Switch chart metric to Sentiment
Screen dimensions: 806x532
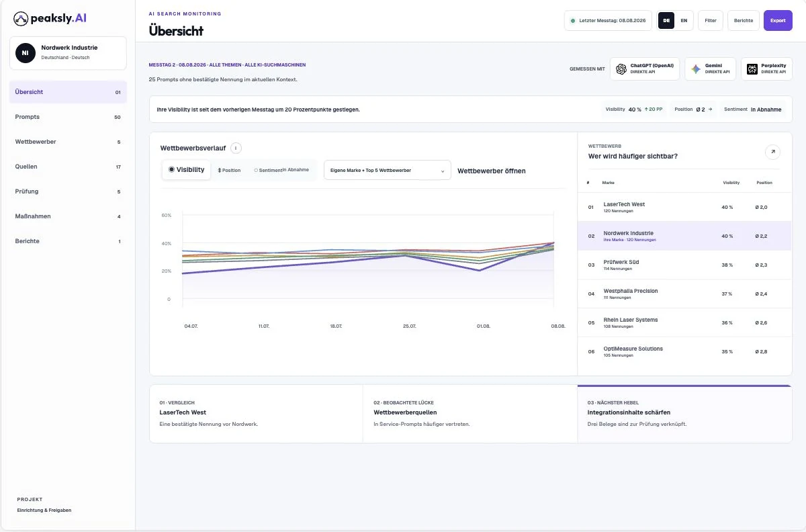[x=281, y=170]
